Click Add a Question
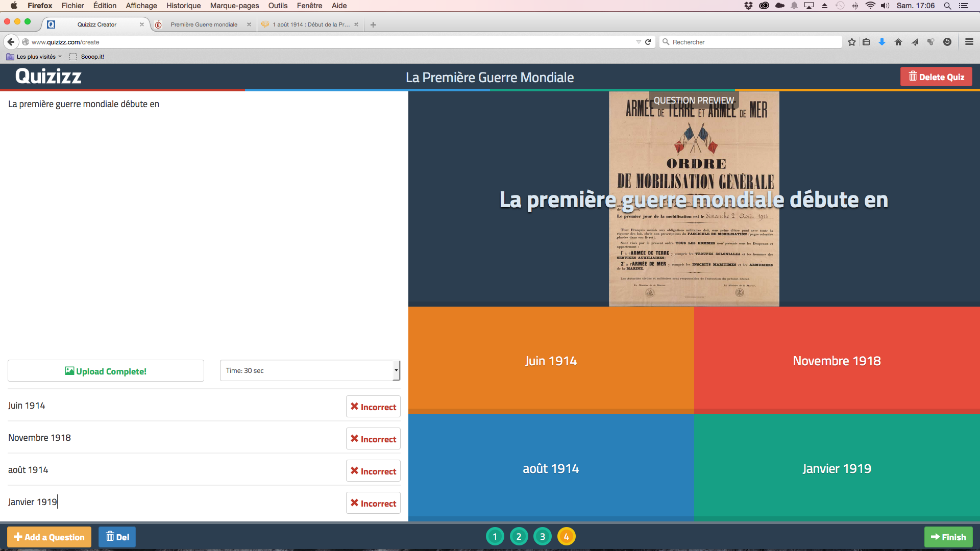Image resolution: width=980 pixels, height=551 pixels. pos(49,537)
